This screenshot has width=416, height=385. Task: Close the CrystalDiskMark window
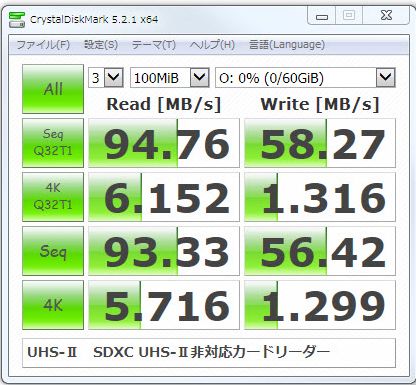[x=386, y=15]
